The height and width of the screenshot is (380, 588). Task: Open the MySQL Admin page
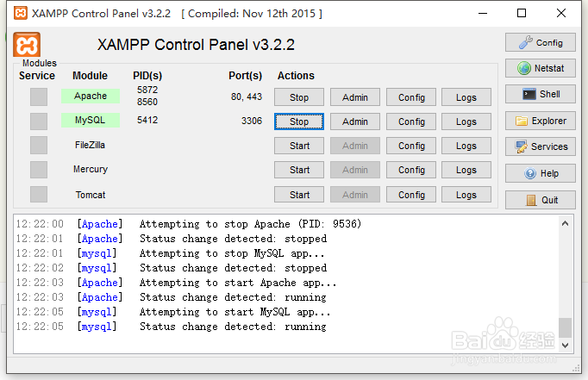tap(354, 121)
